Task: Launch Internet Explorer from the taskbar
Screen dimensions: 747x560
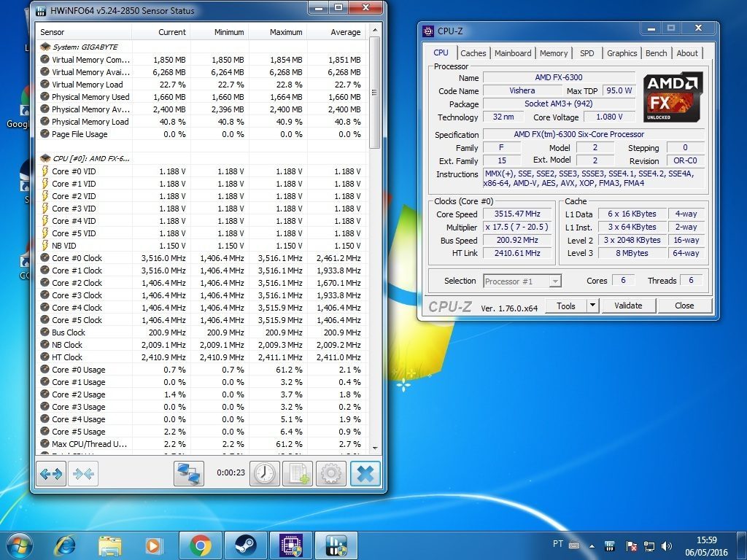Action: coord(65,545)
